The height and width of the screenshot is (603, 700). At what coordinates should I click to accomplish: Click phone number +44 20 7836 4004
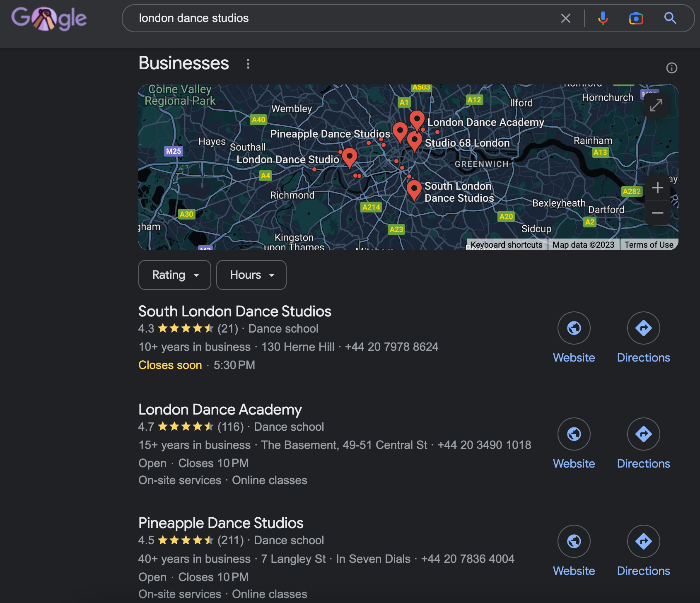pos(468,559)
